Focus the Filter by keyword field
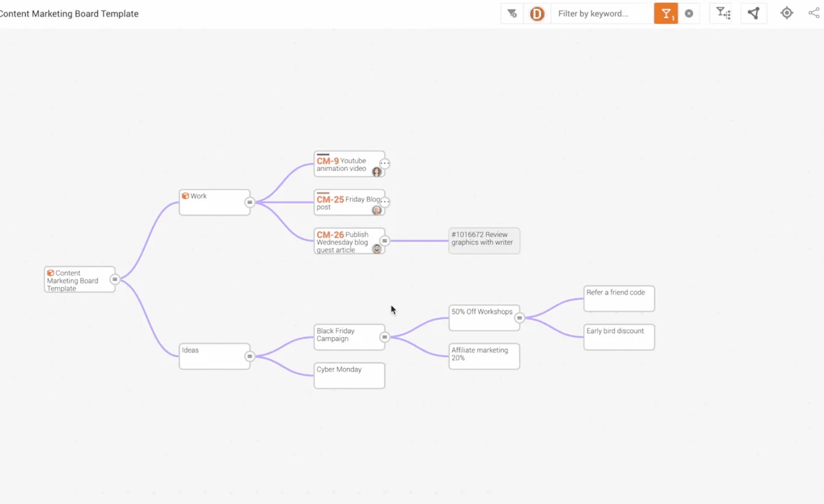Viewport: 824px width, 504px height. (x=602, y=14)
